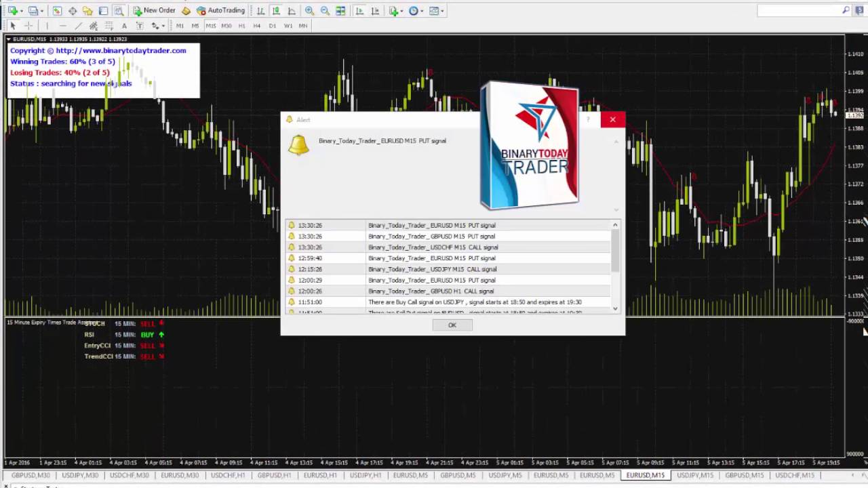
Task: Switch timeframe to M15
Action: (x=211, y=26)
